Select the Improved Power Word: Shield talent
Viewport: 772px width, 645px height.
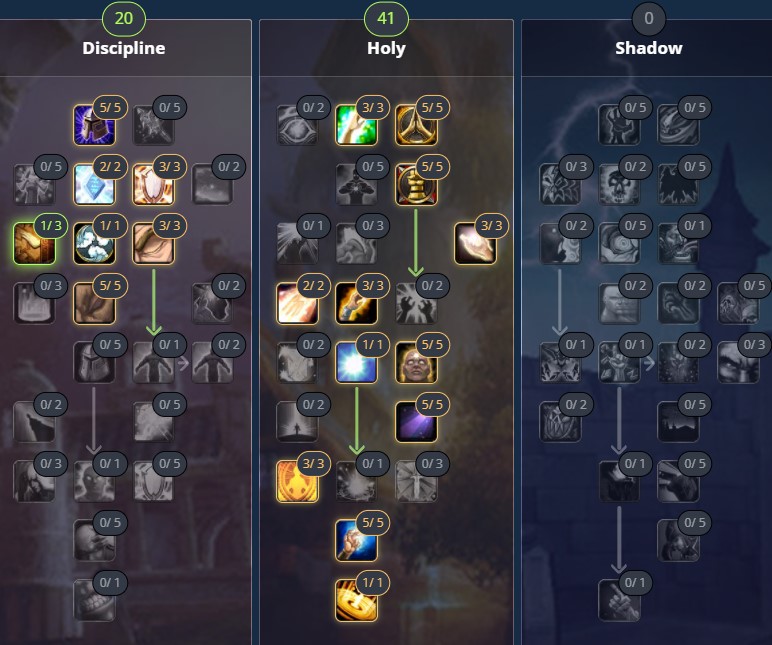click(x=154, y=184)
